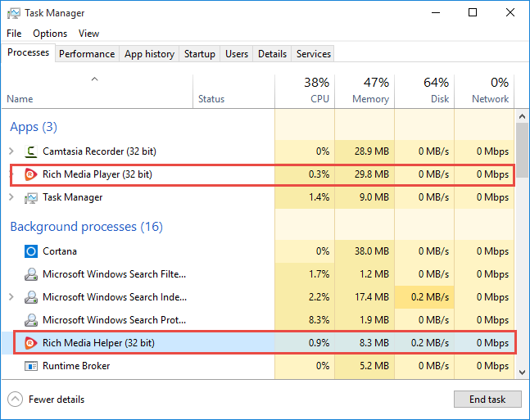The width and height of the screenshot is (530, 420).
Task: Click the vertical scrollbar down arrow
Action: click(522, 372)
